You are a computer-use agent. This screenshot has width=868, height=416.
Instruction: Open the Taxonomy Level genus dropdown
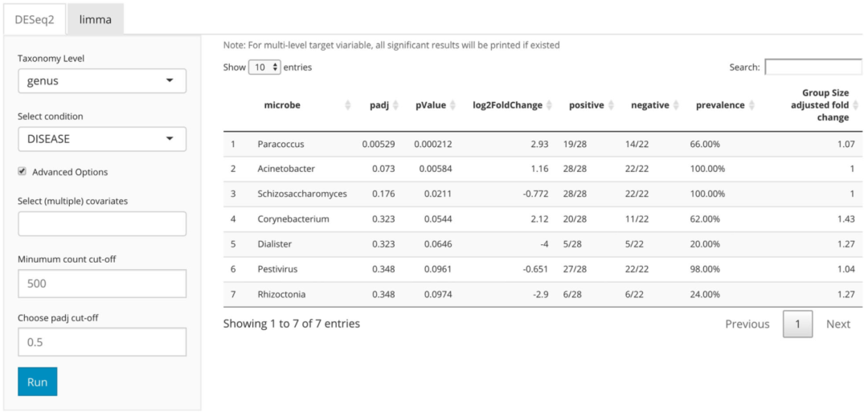pyautogui.click(x=102, y=81)
